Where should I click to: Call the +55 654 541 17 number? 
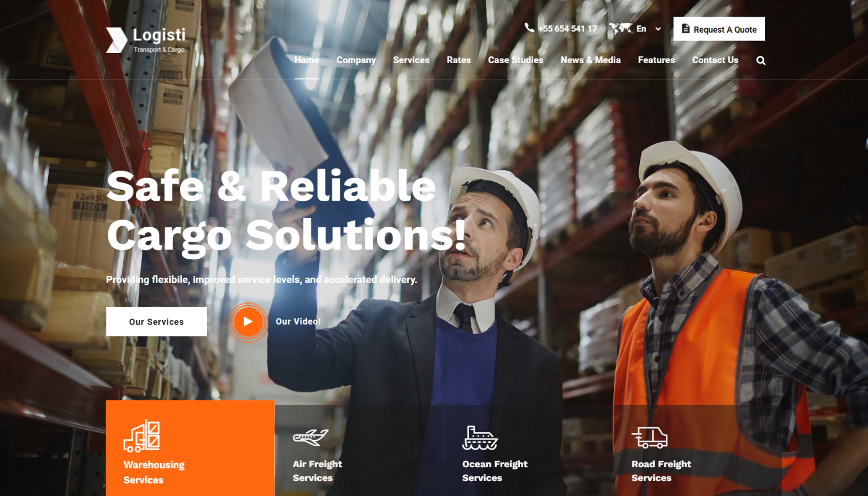pyautogui.click(x=567, y=29)
